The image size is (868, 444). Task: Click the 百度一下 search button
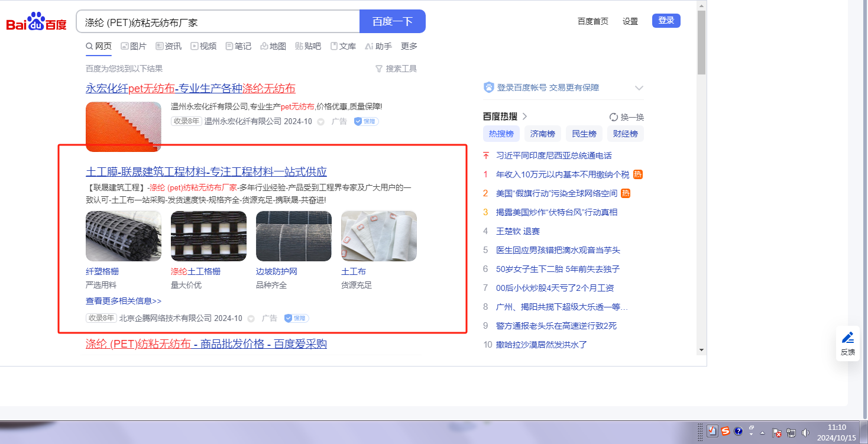(x=393, y=22)
